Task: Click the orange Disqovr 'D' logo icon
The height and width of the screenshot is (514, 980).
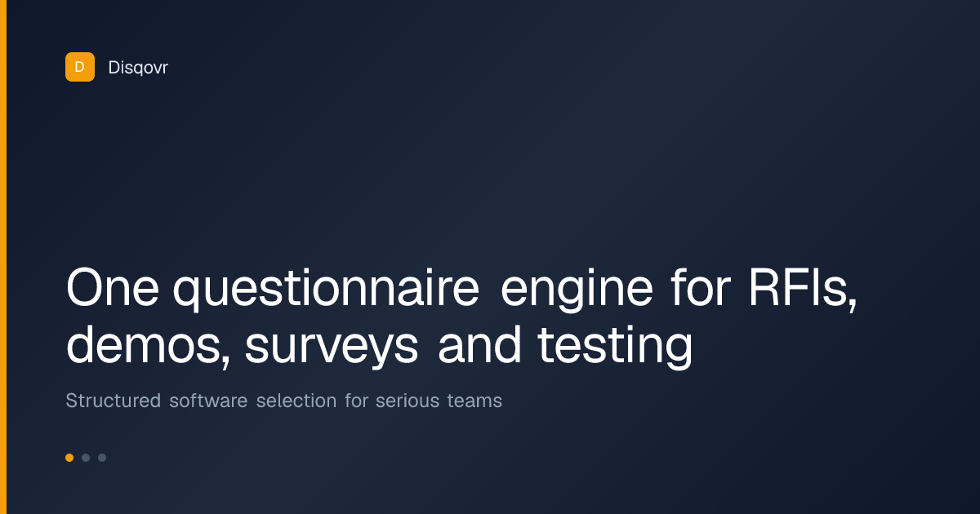Action: (79, 67)
